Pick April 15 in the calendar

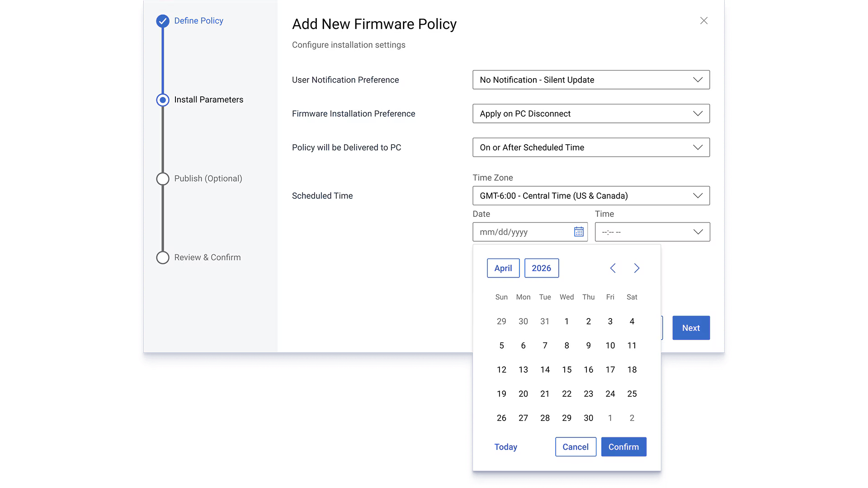point(567,370)
